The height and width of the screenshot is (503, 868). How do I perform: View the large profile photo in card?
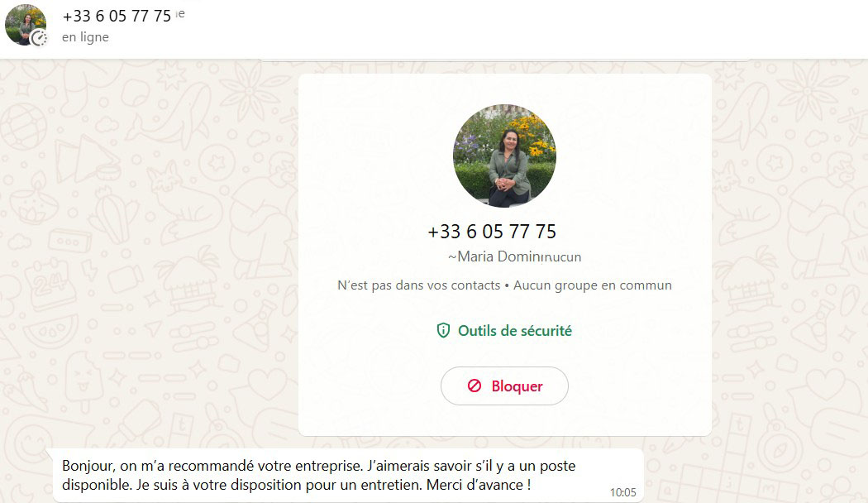(x=504, y=156)
